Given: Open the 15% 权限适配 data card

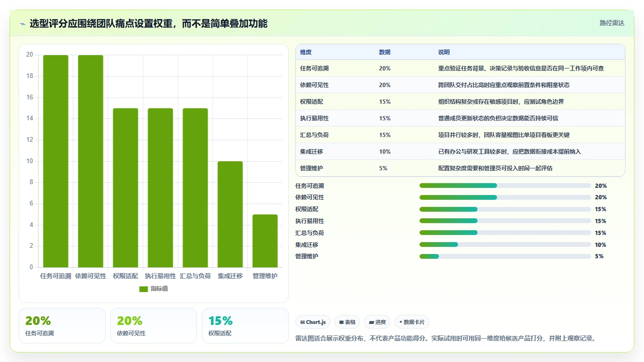Looking at the screenshot, I should pos(245,325).
